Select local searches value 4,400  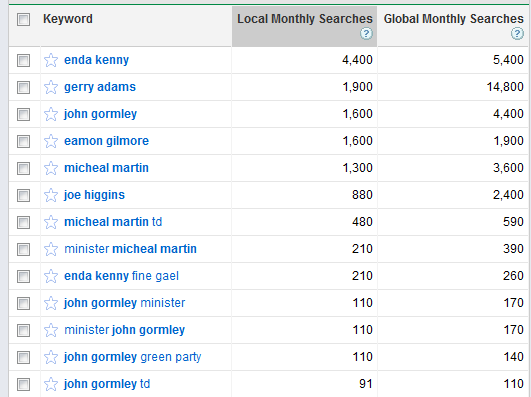point(357,60)
